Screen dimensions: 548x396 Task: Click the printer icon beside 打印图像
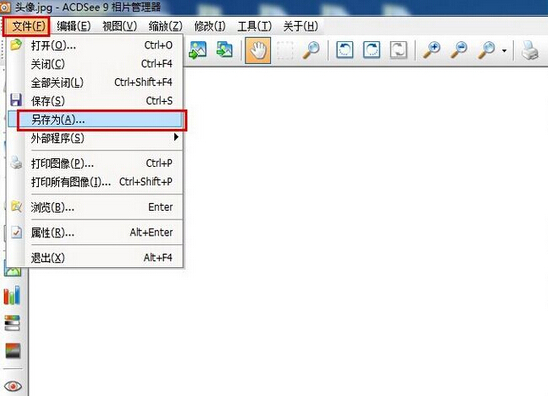16,163
